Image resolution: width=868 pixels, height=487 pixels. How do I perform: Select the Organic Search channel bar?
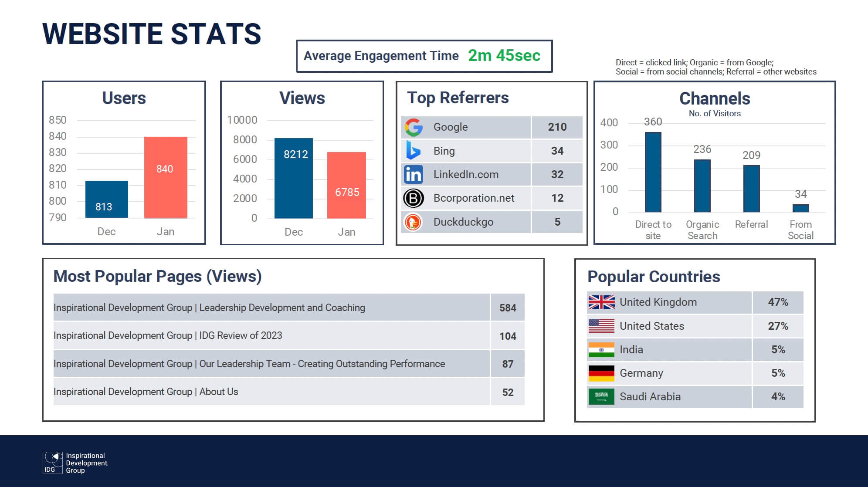[x=702, y=186]
